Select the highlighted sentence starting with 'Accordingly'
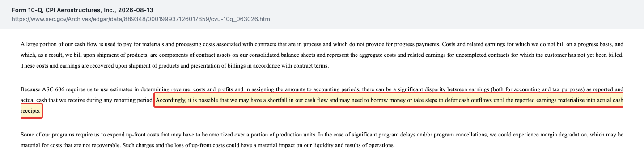The width and height of the screenshot is (644, 161). (322, 105)
